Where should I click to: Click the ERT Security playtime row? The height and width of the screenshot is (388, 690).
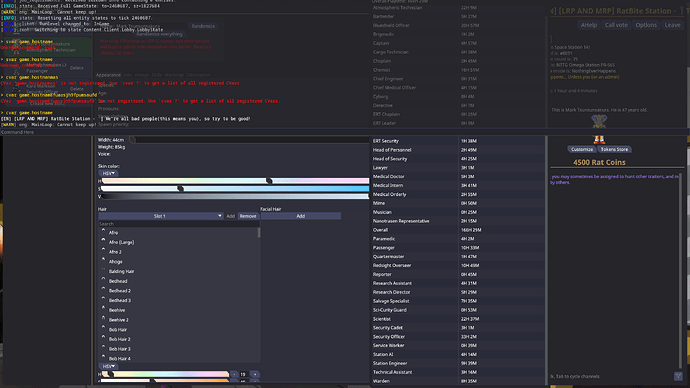tap(458, 141)
